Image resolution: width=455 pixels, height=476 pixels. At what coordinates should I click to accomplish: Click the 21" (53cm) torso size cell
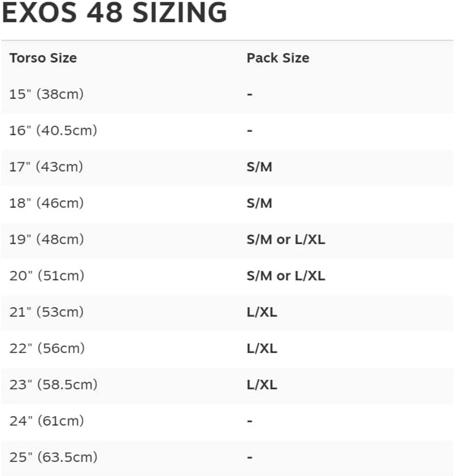pyautogui.click(x=46, y=312)
